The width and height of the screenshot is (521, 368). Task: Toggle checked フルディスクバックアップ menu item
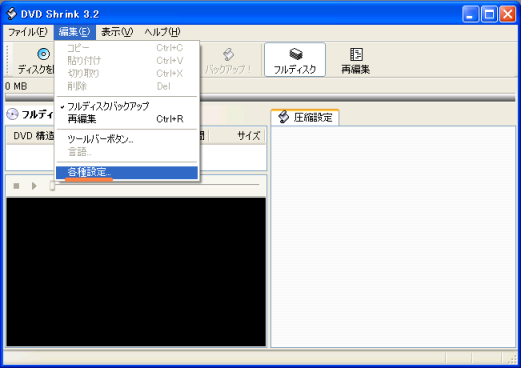tap(127, 106)
